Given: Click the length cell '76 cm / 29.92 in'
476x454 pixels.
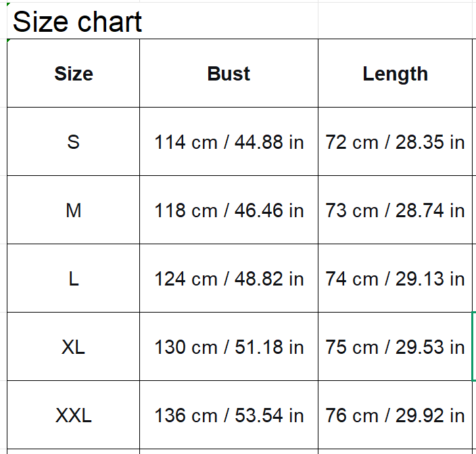Looking at the screenshot, I should tap(395, 415).
